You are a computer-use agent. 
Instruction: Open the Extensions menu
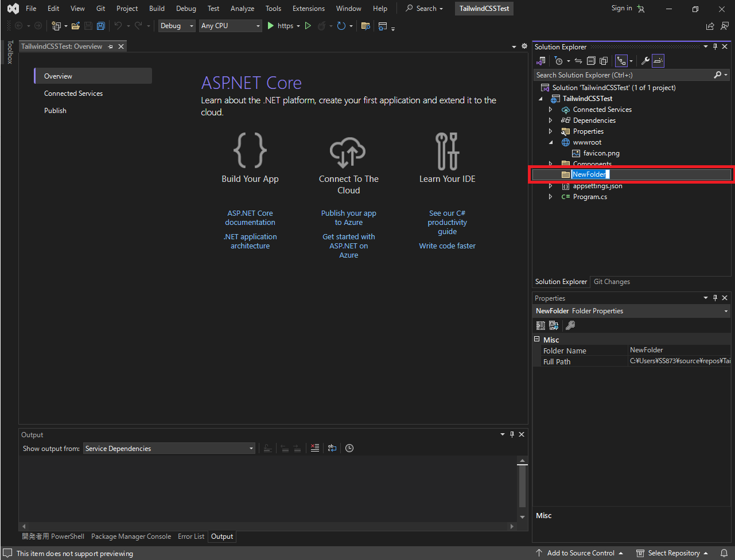(x=308, y=9)
